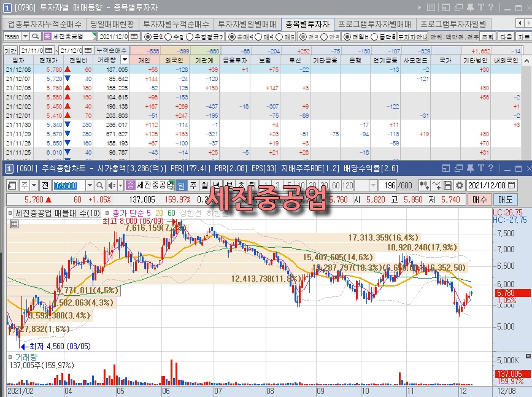This screenshot has width=532, height=397.
Task: Click the cascade windows icon in investor window title
Action: click(459, 7)
